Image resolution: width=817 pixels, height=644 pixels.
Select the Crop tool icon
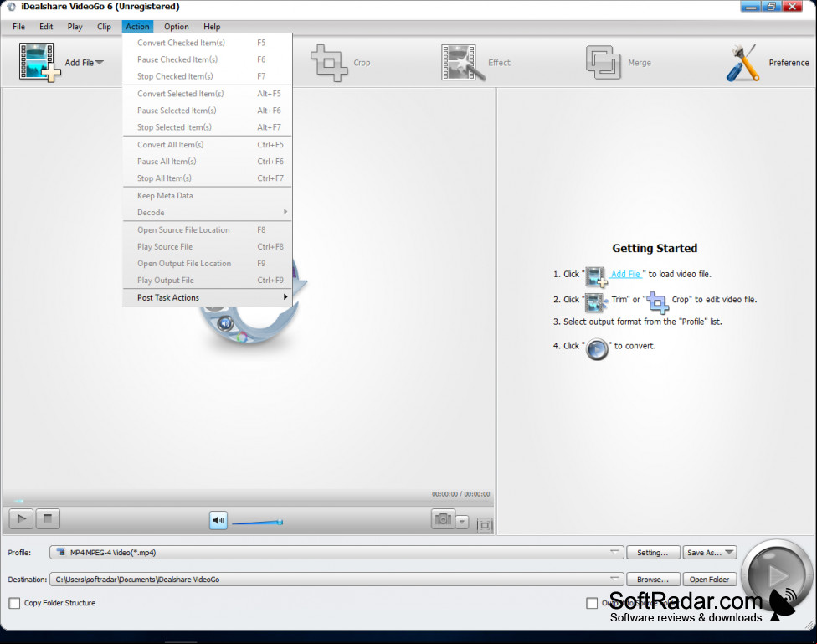pyautogui.click(x=329, y=63)
